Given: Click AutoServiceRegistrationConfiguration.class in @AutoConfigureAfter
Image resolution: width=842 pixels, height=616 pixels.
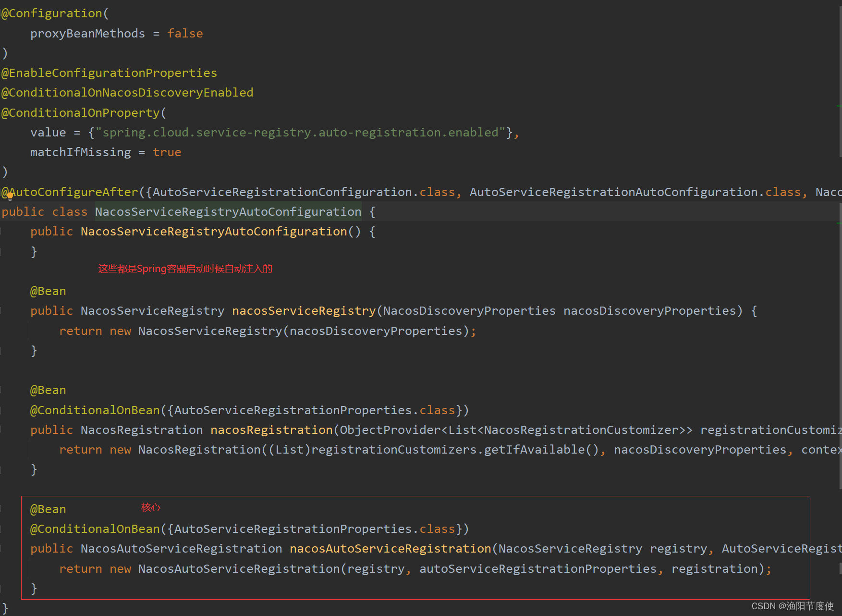Looking at the screenshot, I should pos(304,192).
